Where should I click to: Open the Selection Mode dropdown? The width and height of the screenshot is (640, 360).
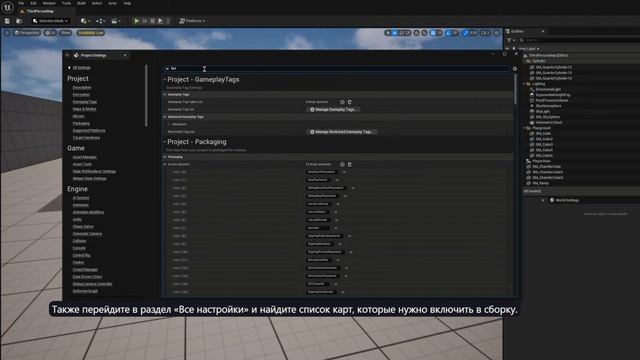(51, 21)
